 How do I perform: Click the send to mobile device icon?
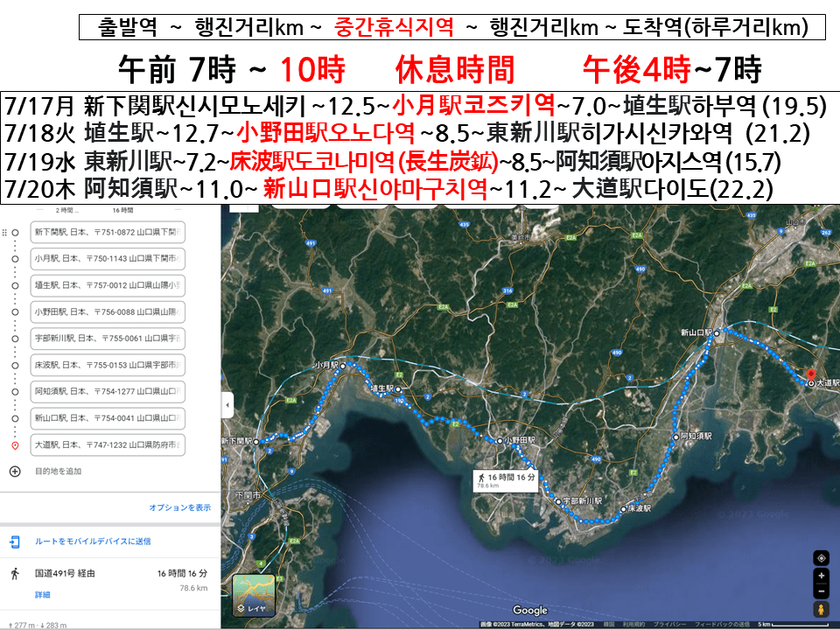[x=15, y=542]
